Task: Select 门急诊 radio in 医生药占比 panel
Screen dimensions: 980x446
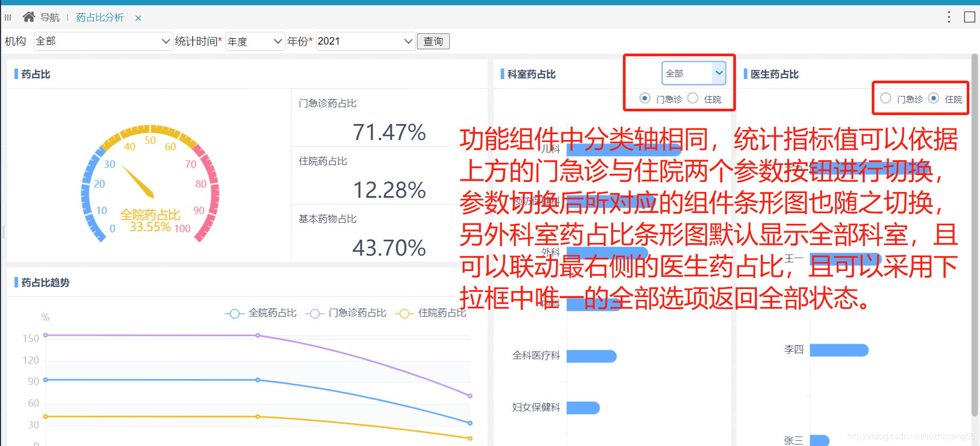Action: (886, 98)
